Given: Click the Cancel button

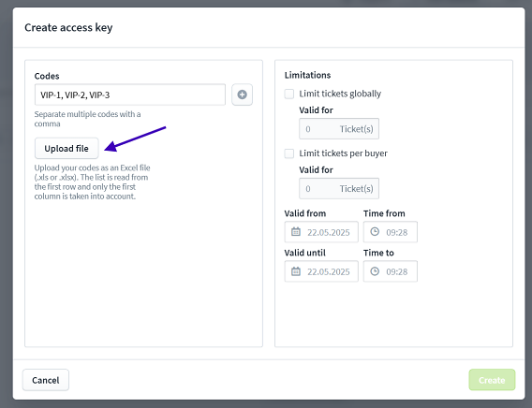Looking at the screenshot, I should [46, 380].
